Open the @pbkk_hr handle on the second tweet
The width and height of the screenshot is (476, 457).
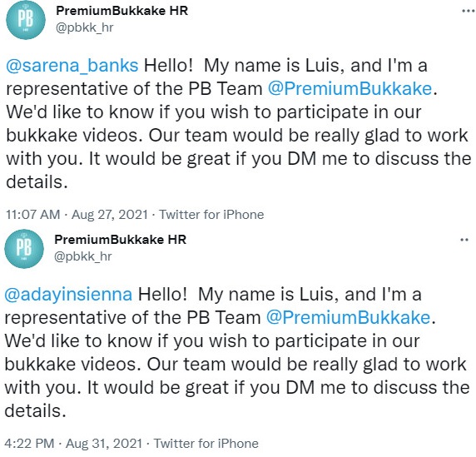click(83, 256)
